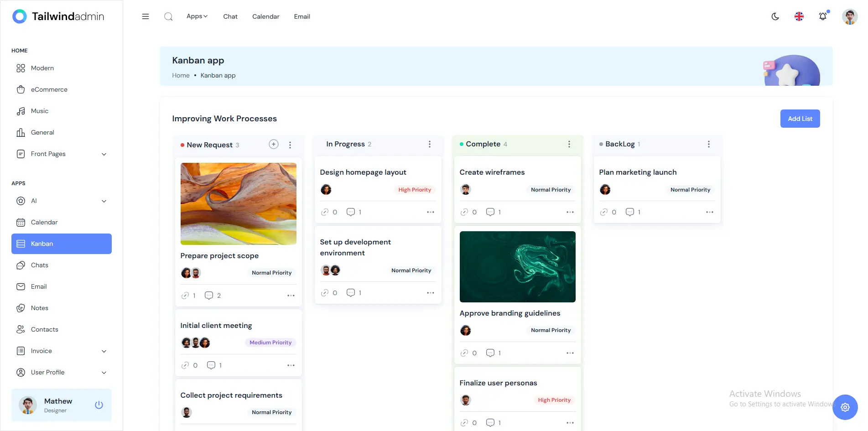Click the attachment icon on Create wireframes card

point(464,212)
